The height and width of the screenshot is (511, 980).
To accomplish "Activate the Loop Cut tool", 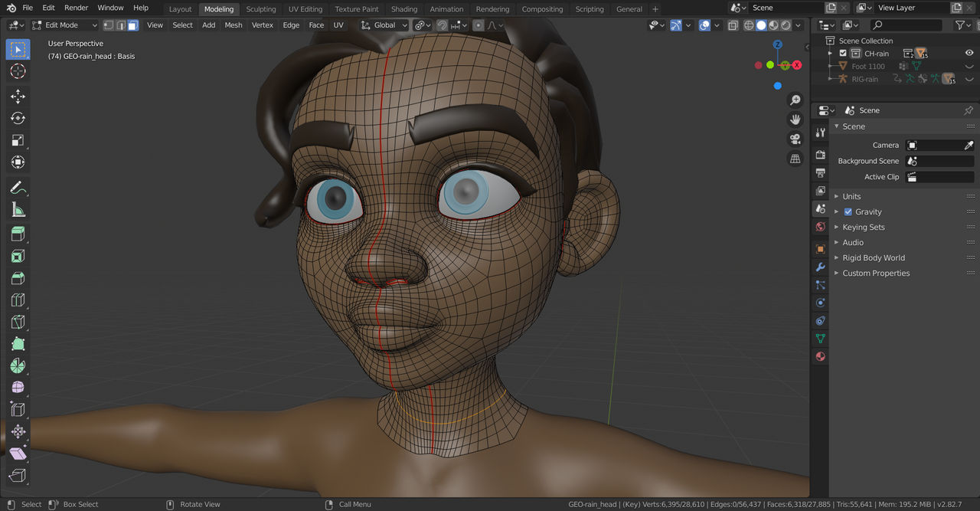I will (x=18, y=300).
